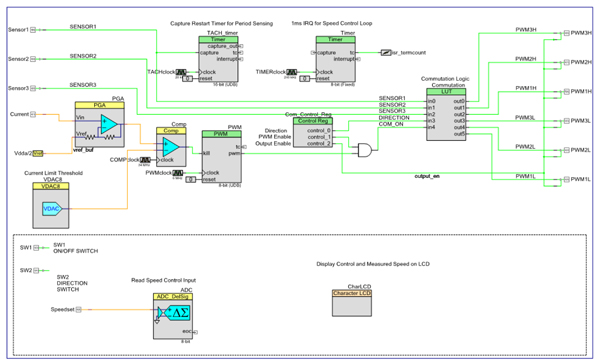Click the logic zero on TACH_timer reset
The height and width of the screenshot is (362, 600).
pos(188,78)
